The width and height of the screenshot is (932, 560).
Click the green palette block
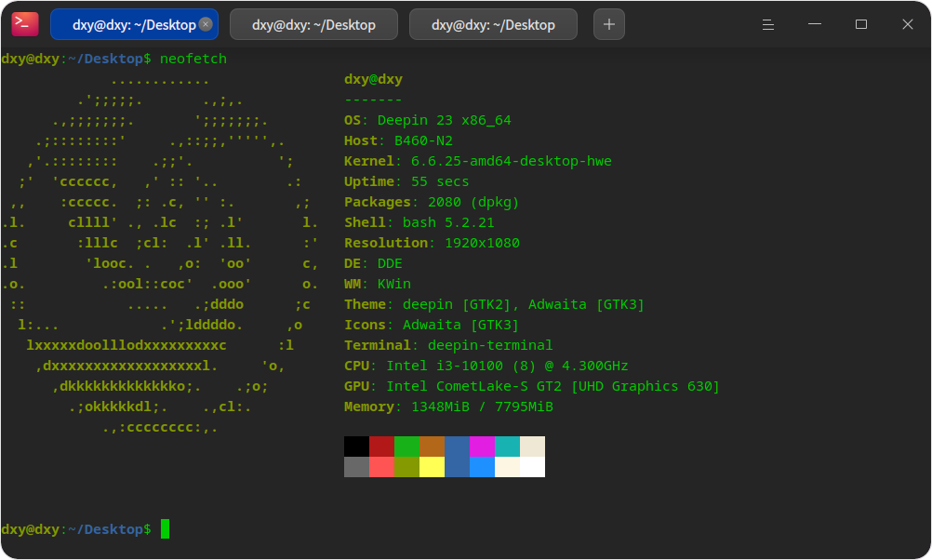(407, 447)
